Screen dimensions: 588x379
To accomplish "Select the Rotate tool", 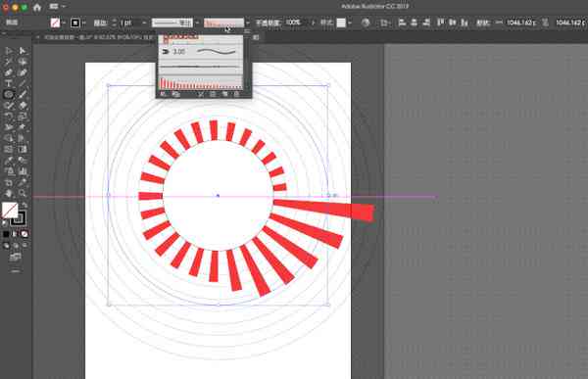I will [x=9, y=117].
